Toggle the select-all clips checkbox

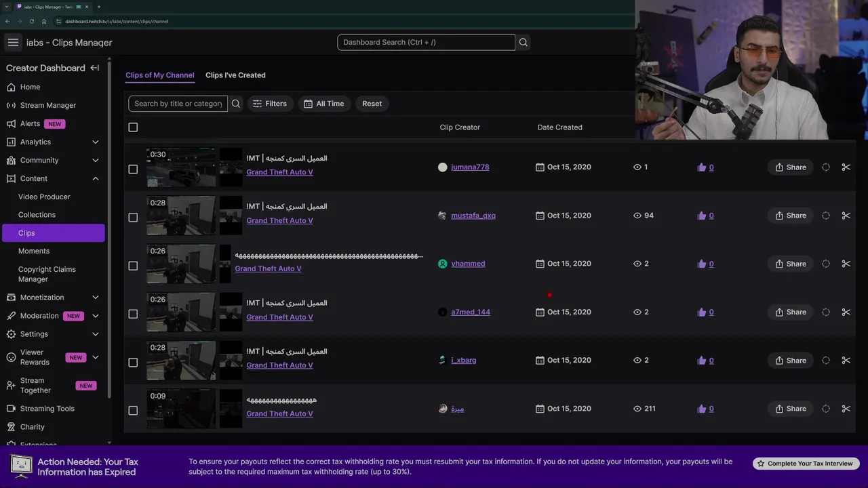click(133, 127)
